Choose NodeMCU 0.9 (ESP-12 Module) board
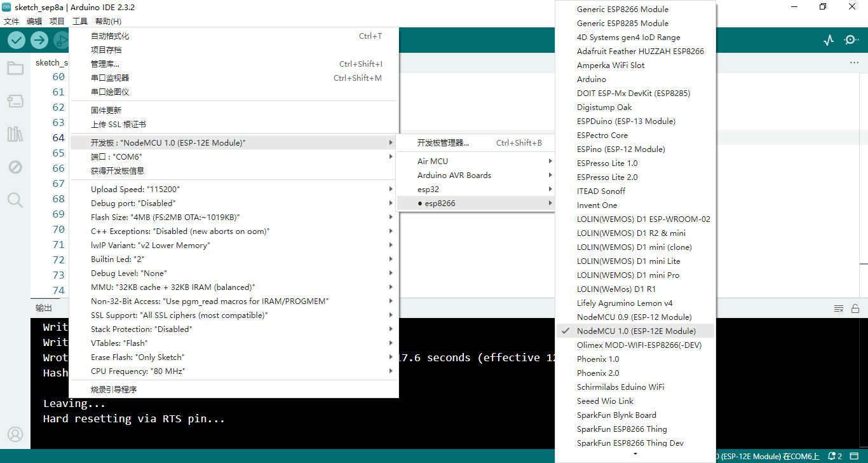The width and height of the screenshot is (868, 463). [634, 317]
